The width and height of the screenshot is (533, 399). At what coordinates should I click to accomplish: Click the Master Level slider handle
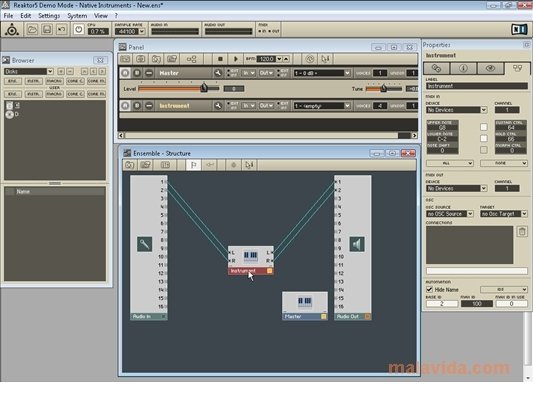pyautogui.click(x=204, y=88)
